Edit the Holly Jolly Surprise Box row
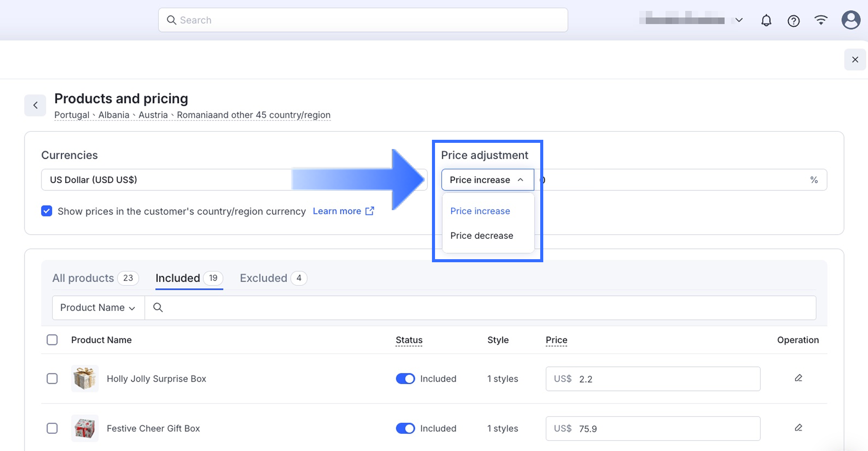This screenshot has height=451, width=868. pos(798,378)
